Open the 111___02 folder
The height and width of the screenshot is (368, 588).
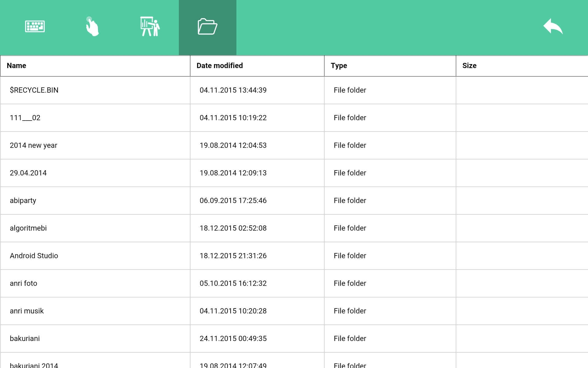click(25, 118)
